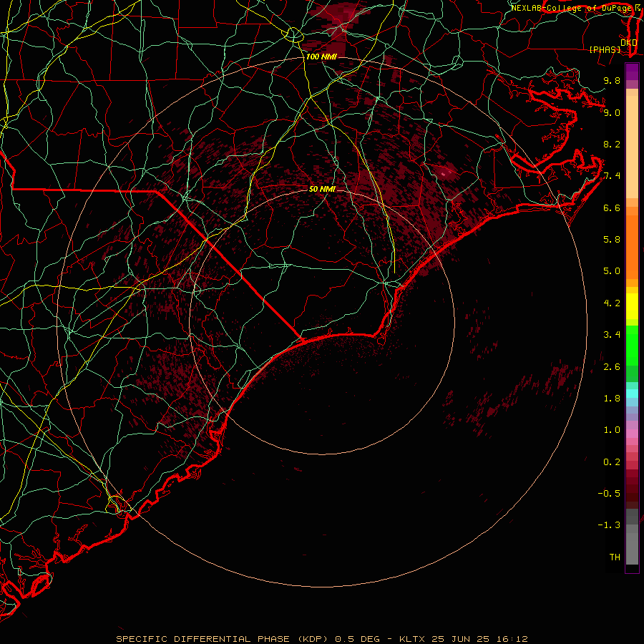Click the 0.2 value on the scale
The width and height of the screenshot is (644, 644).
coord(612,462)
